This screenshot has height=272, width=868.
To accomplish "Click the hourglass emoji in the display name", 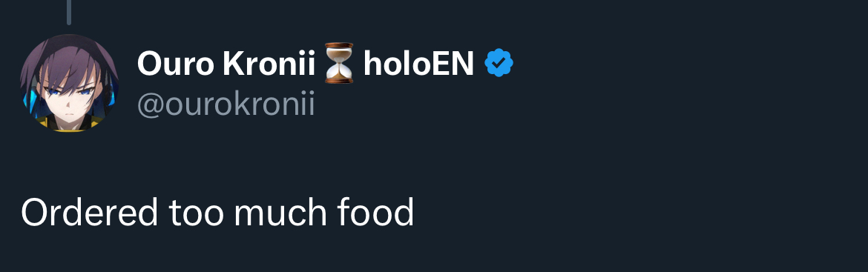I will point(339,63).
